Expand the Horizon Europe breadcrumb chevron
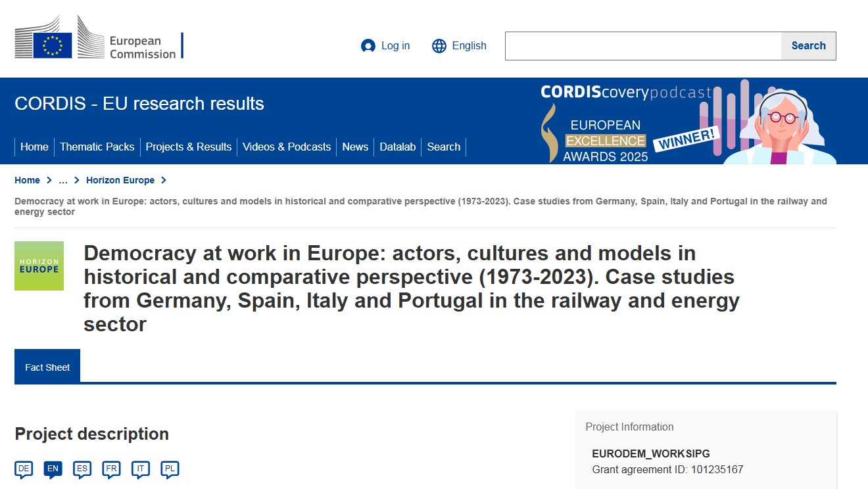Screen dimensions: 868x489 pyautogui.click(x=163, y=179)
